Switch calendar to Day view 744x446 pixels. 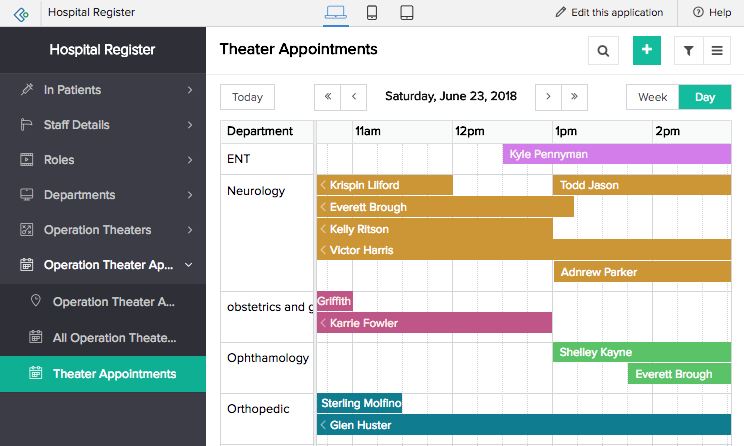[705, 97]
